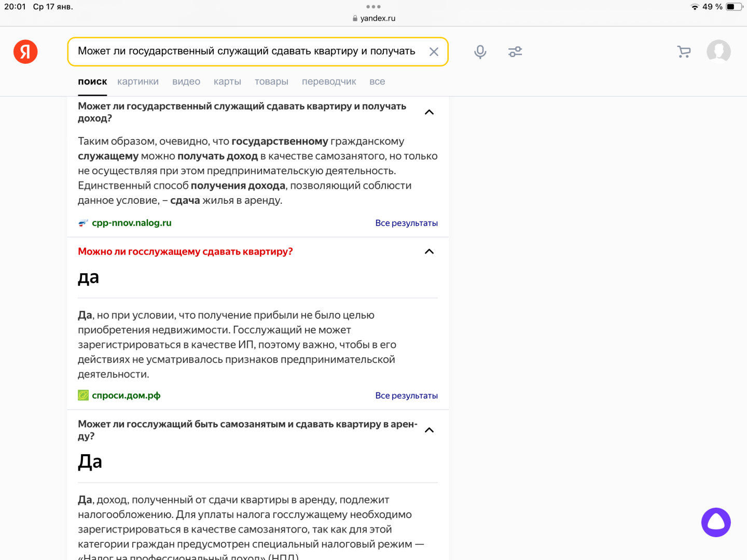Image resolution: width=747 pixels, height=560 pixels.
Task: Collapse 'Можно ли госслужащему сдавать квартиру?' answer
Action: click(x=429, y=251)
